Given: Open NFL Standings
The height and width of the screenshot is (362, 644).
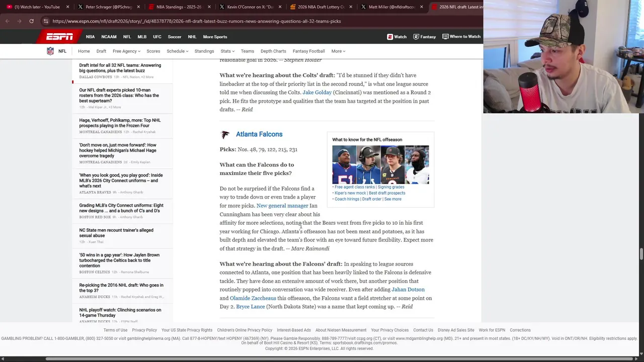Looking at the screenshot, I should tap(204, 51).
